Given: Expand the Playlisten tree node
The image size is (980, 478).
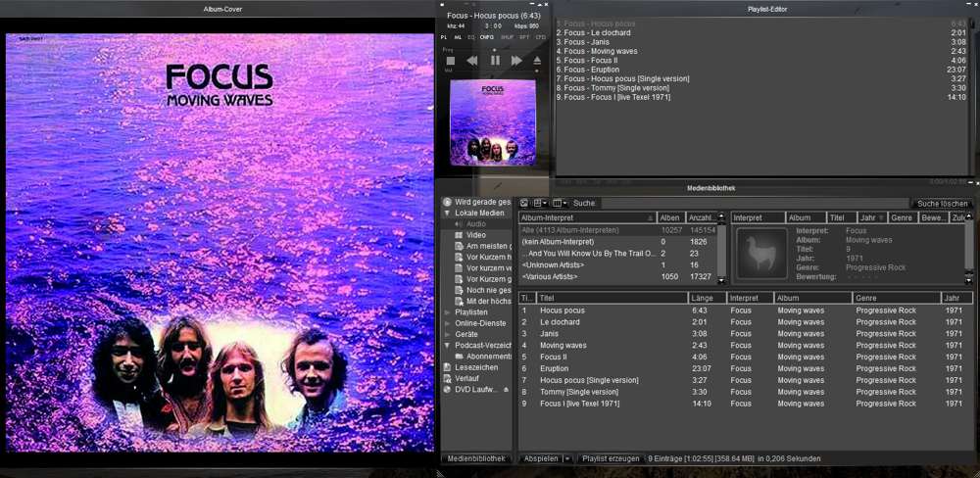Looking at the screenshot, I should tap(448, 311).
